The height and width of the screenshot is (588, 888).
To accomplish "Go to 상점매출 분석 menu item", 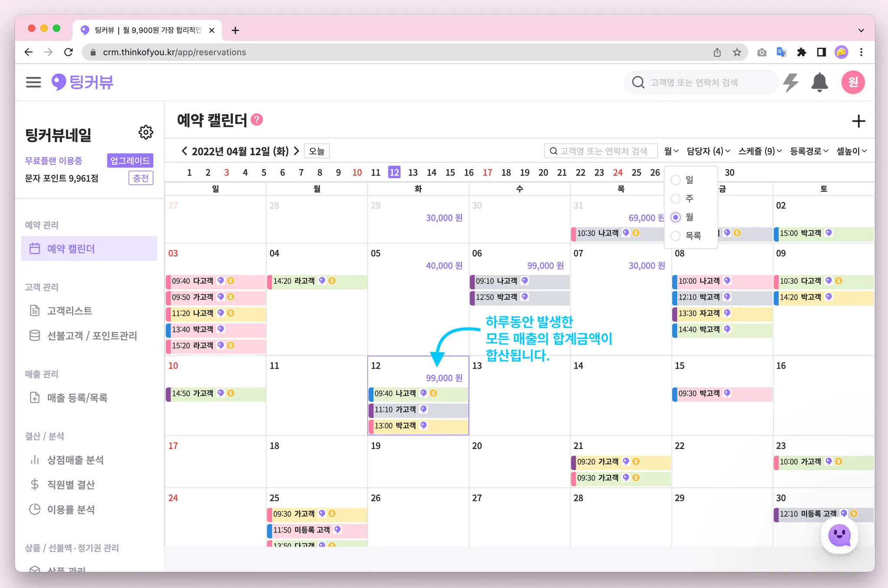I will (x=75, y=460).
